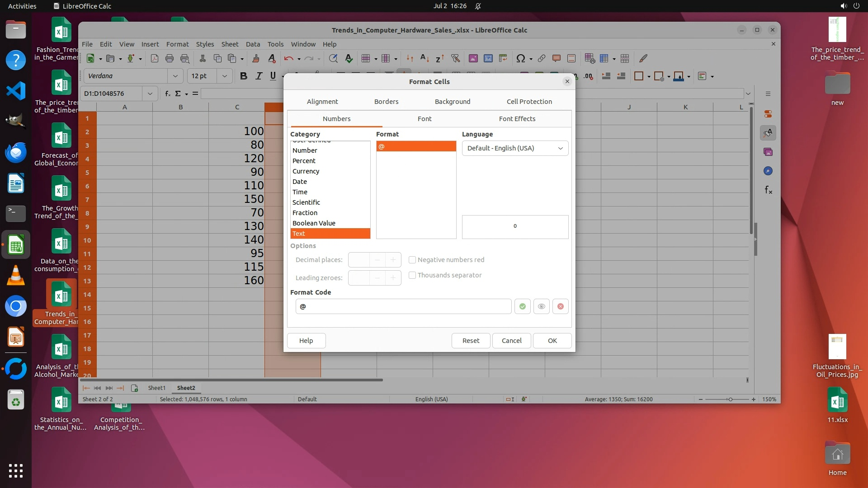Image resolution: width=868 pixels, height=488 pixels.
Task: Enable the Negative numbers red checkbox
Action: point(412,260)
